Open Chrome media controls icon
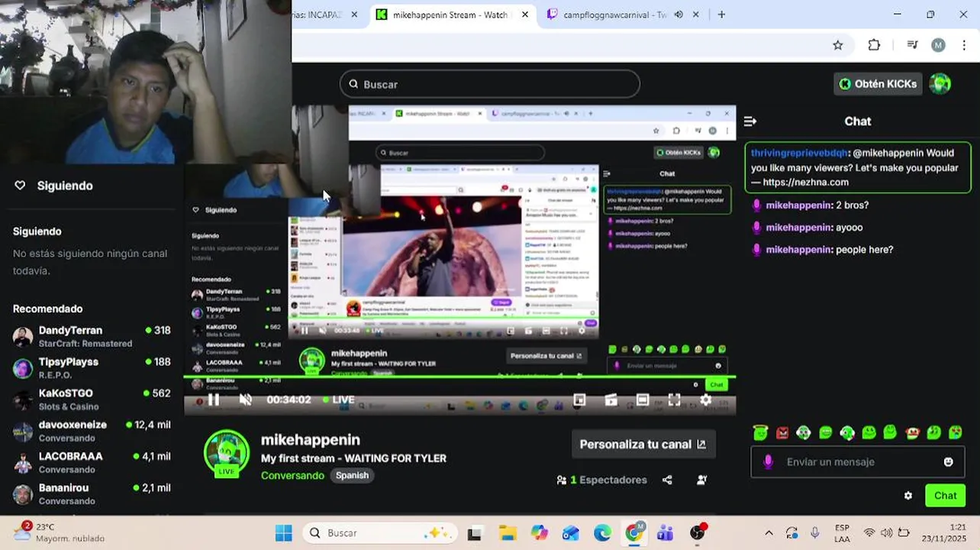 (912, 45)
